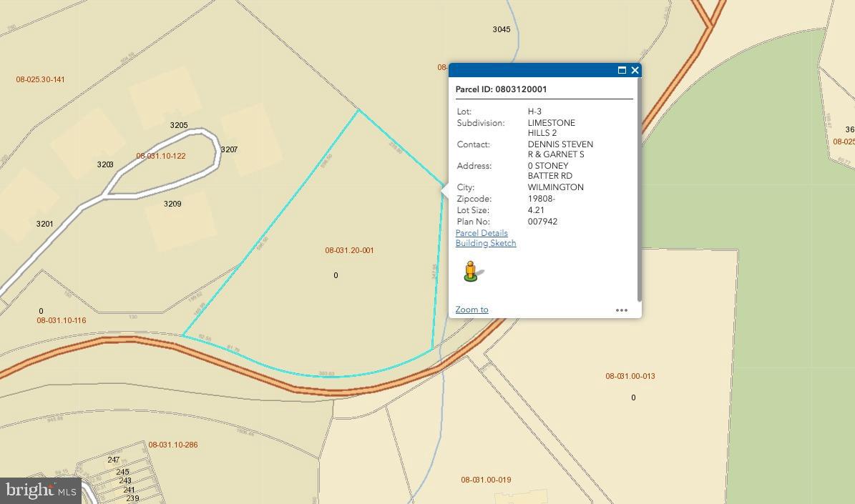Click the 3045 address label
This screenshot has height=504, width=855.
click(x=502, y=29)
